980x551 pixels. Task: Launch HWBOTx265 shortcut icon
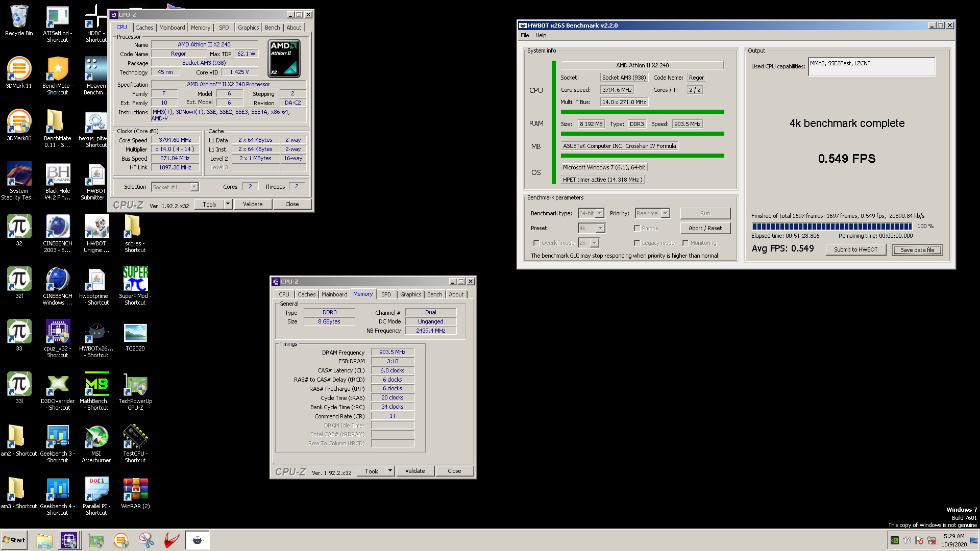pyautogui.click(x=96, y=338)
